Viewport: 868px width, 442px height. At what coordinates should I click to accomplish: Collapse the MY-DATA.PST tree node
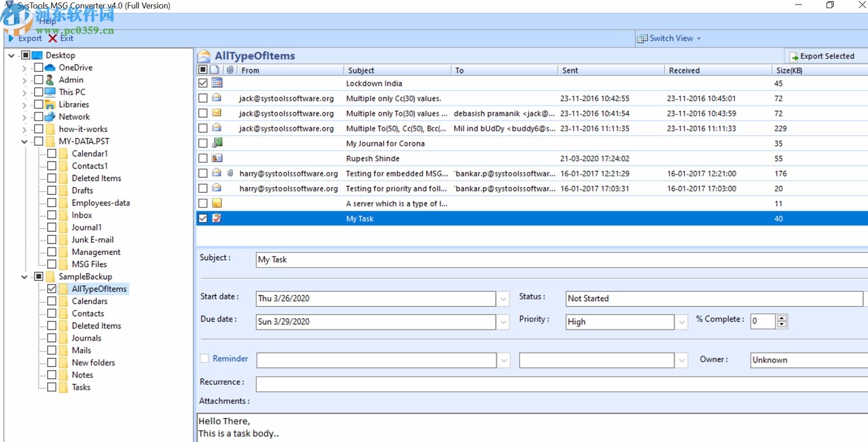24,141
